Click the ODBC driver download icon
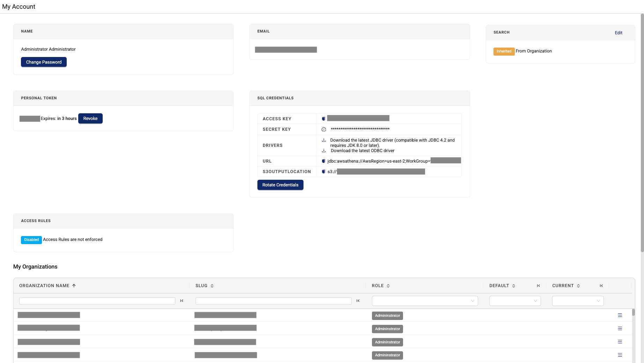This screenshot has height=363, width=644. coord(324,150)
